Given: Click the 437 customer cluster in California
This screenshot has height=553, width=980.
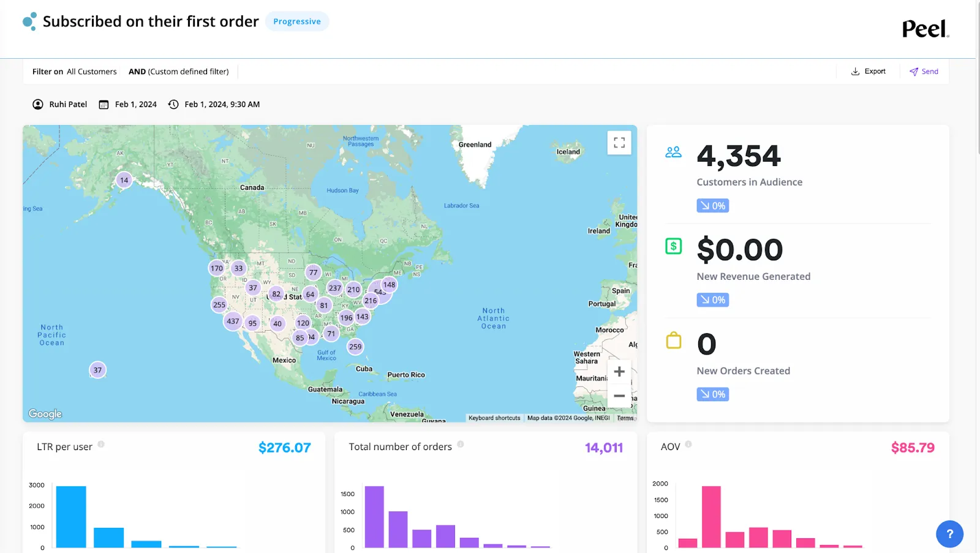Looking at the screenshot, I should click(233, 321).
